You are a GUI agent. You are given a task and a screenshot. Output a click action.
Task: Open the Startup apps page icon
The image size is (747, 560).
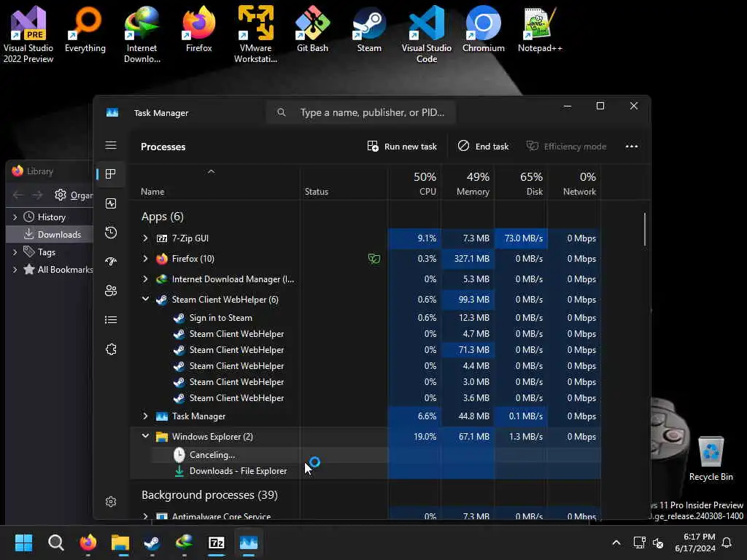[111, 262]
